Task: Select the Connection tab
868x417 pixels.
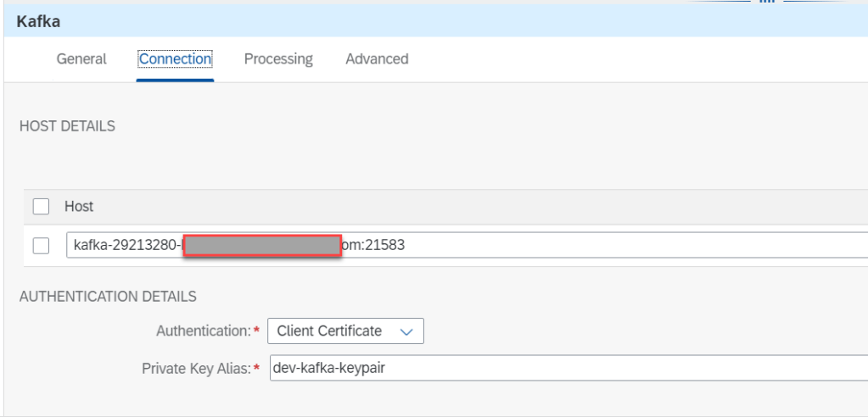Action: (x=175, y=59)
